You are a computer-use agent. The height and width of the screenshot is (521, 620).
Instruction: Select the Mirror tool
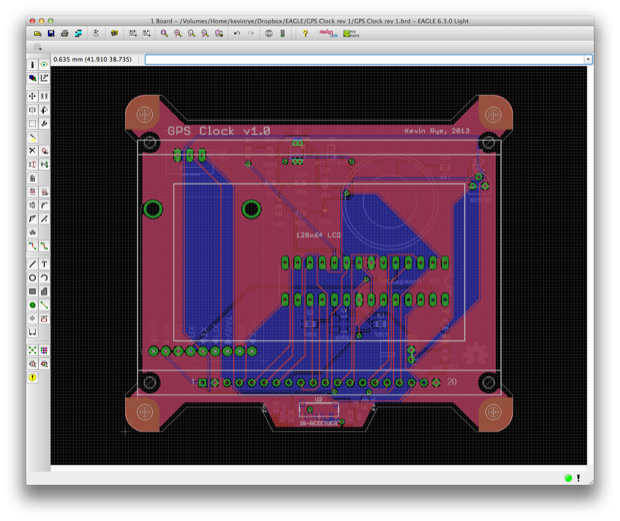click(32, 110)
